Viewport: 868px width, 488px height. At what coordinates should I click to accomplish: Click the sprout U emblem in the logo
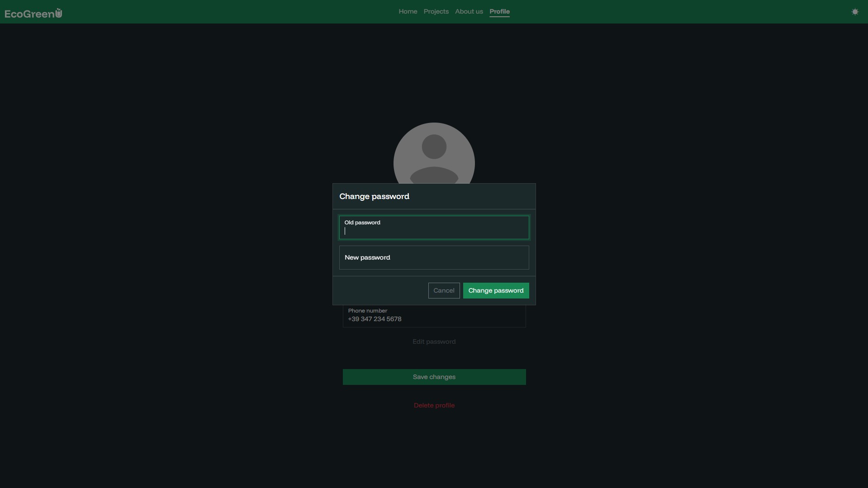tap(59, 13)
